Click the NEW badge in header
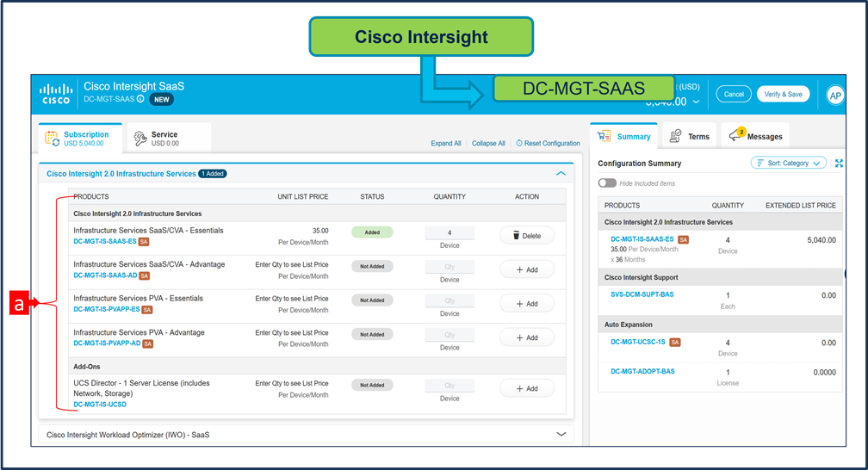Screen dimensions: 868x470 pos(162,100)
